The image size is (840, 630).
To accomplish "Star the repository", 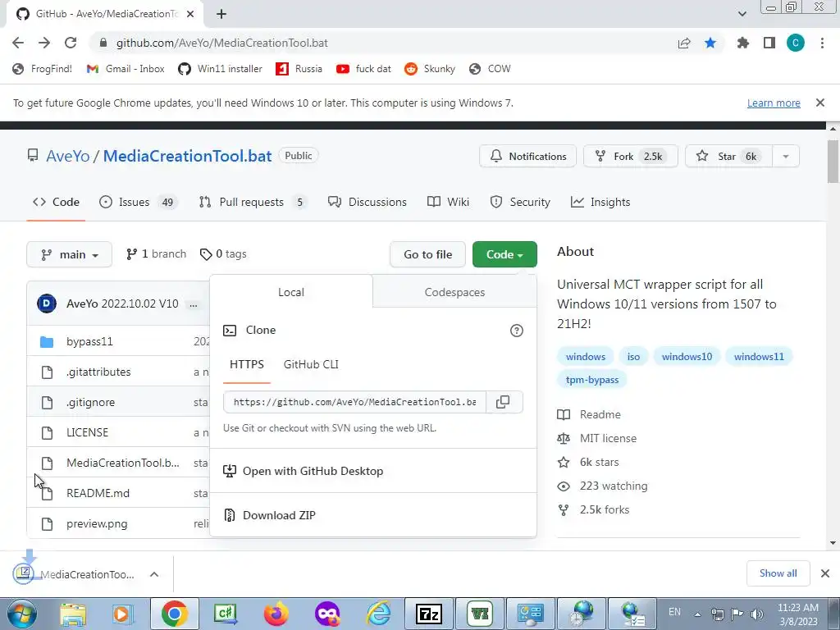I will click(x=728, y=157).
